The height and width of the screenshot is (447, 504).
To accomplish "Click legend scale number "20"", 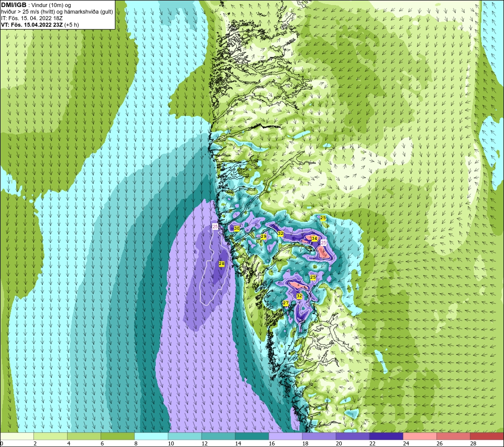I will [339, 443].
